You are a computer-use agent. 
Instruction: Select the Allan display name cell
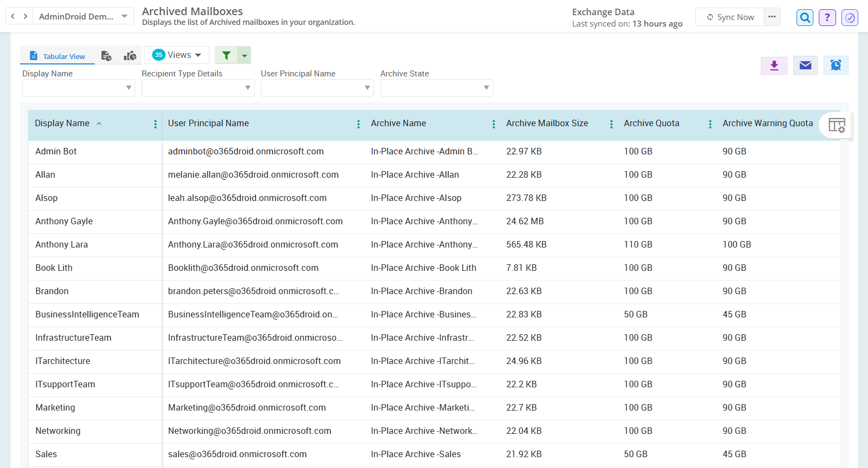point(45,175)
